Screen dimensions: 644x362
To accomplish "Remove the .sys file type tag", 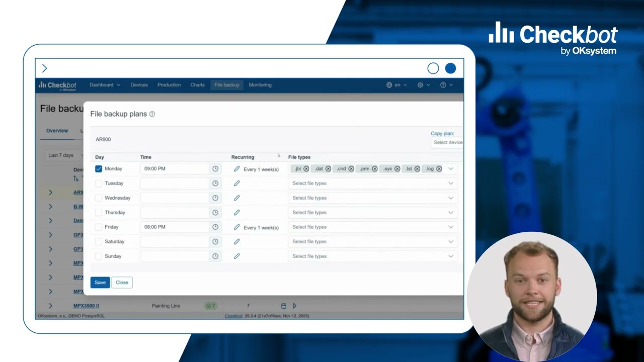I will [x=397, y=169].
